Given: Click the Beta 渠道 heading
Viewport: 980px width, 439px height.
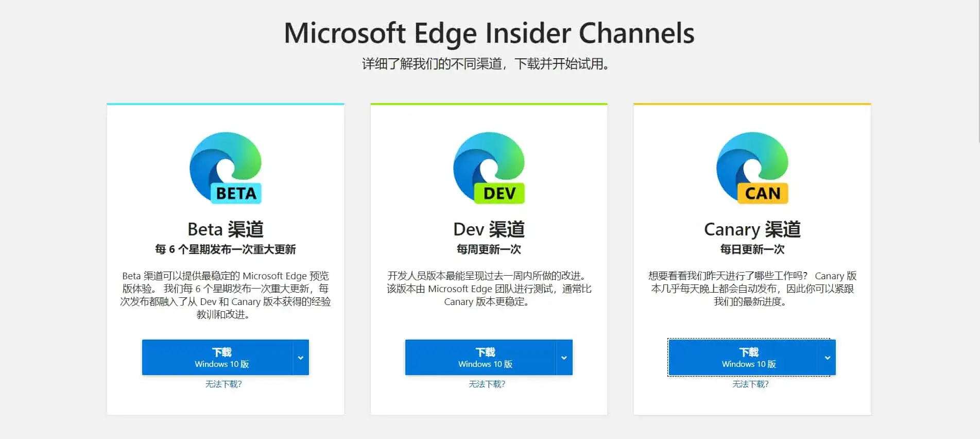Looking at the screenshot, I should (225, 229).
